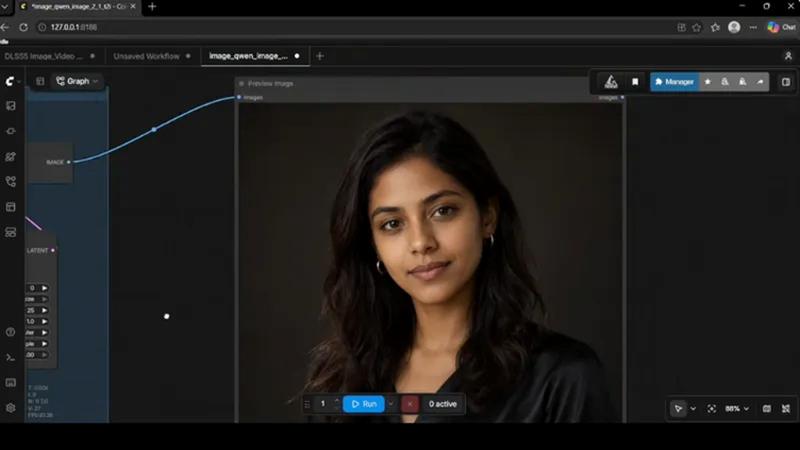Toggle the right side panel icon
This screenshot has height=450, width=800.
(x=786, y=82)
